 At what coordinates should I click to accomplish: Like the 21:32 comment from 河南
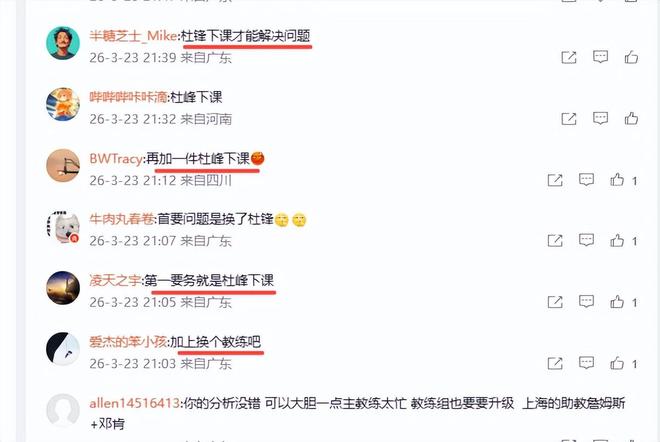631,119
